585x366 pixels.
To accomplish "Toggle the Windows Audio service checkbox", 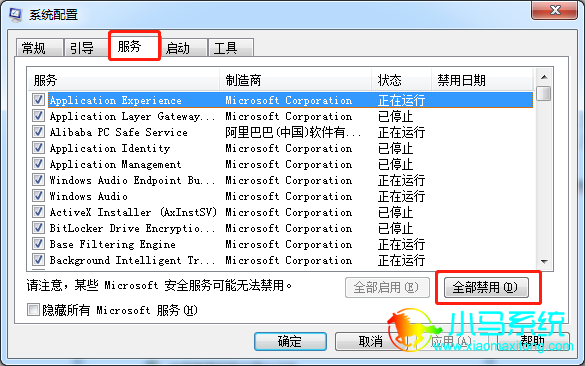I will pos(38,196).
